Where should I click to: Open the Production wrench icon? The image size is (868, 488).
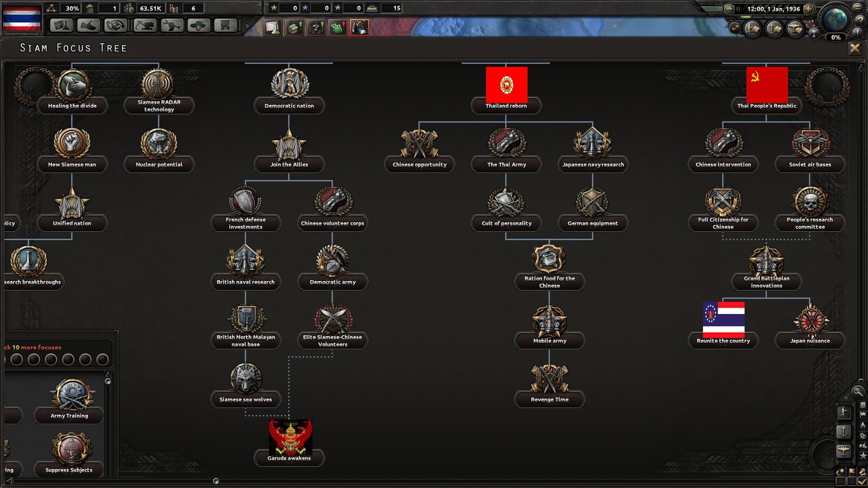click(171, 25)
